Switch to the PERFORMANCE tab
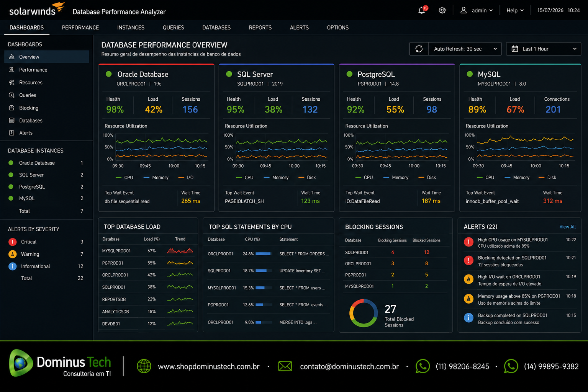 80,28
